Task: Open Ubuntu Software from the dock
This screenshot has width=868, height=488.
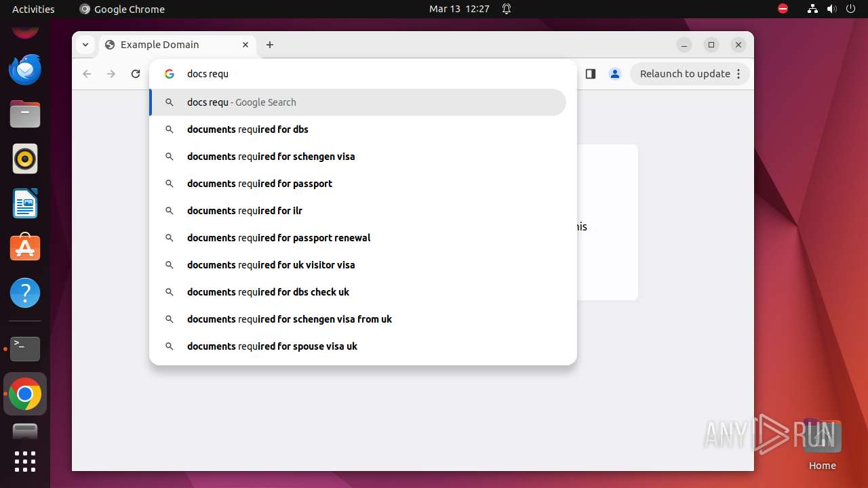Action: click(x=25, y=248)
